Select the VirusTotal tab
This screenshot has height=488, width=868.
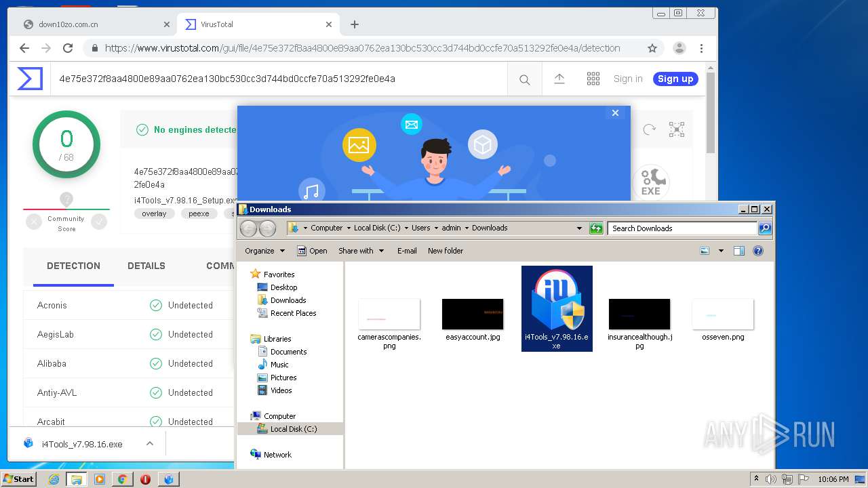click(258, 24)
